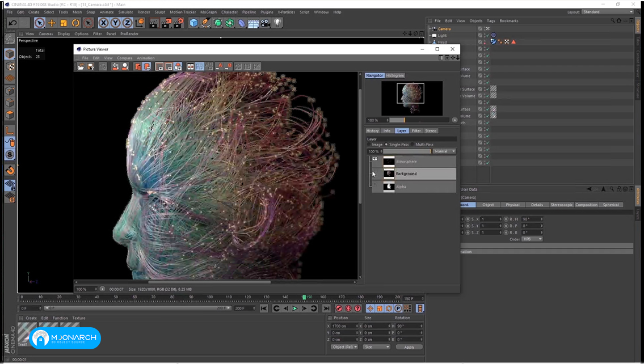Click the Floor grid icon in toolbar

coord(254,23)
